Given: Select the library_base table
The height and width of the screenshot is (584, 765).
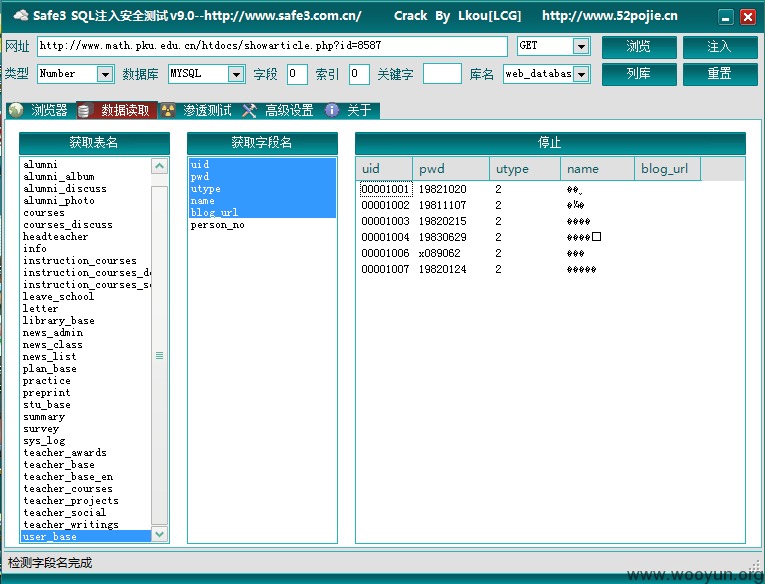Looking at the screenshot, I should click(x=86, y=321).
